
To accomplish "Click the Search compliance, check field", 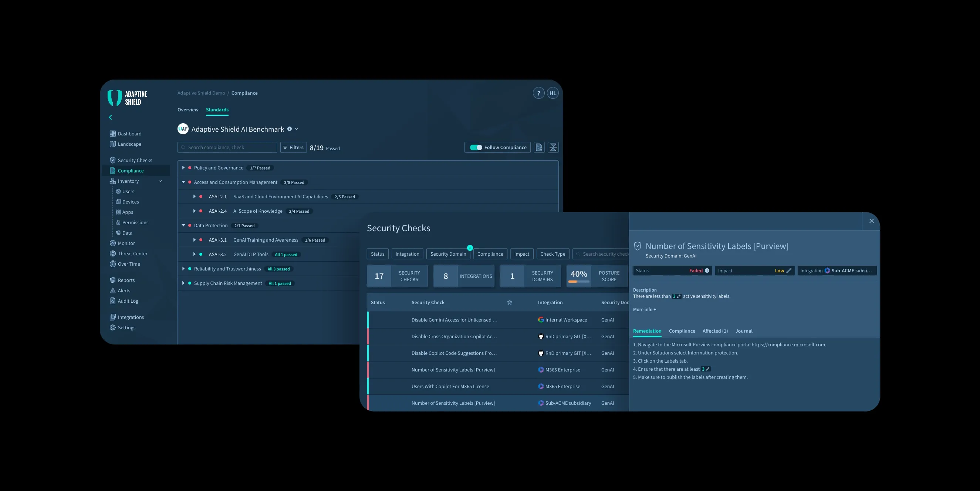I will point(227,147).
